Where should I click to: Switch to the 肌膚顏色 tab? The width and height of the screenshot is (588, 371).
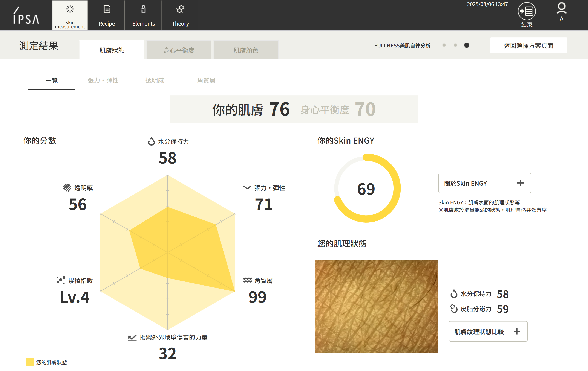click(246, 50)
